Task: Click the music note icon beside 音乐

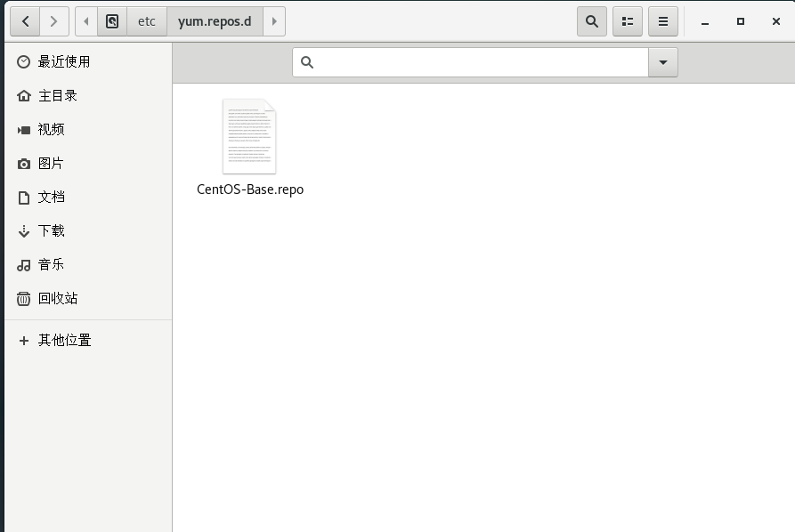Action: tap(23, 265)
